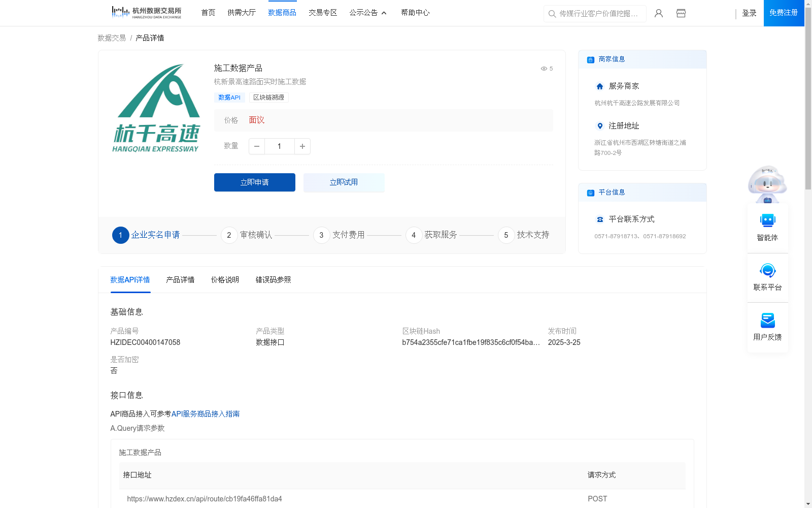The width and height of the screenshot is (812, 508).
Task: Open the 联系平台 headset icon
Action: point(768,270)
